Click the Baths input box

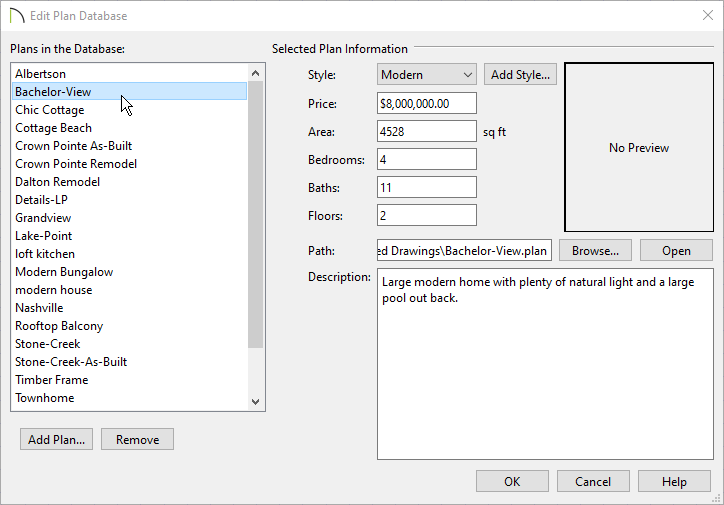click(x=427, y=187)
